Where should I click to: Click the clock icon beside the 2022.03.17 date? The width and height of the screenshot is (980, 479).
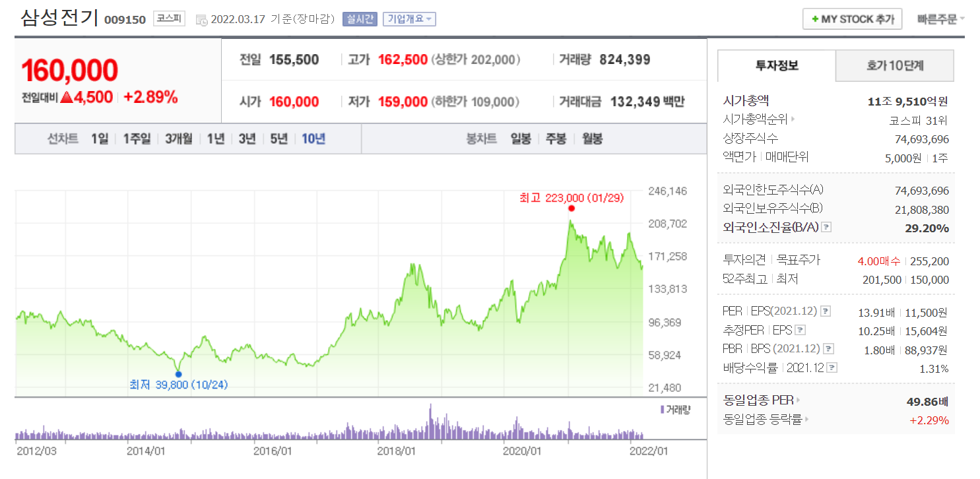tap(202, 20)
